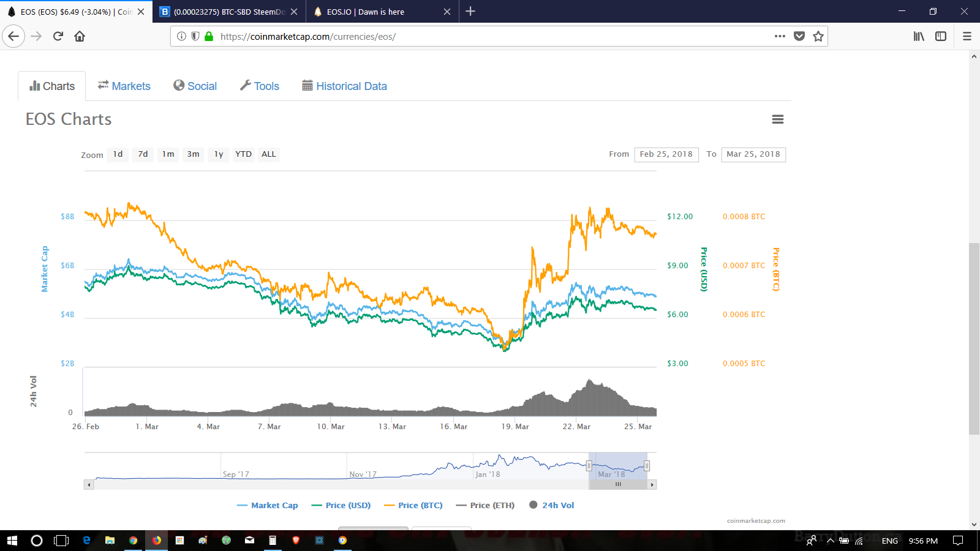View the secure connection padlock details
Image resolution: width=980 pixels, height=551 pixels.
click(209, 36)
